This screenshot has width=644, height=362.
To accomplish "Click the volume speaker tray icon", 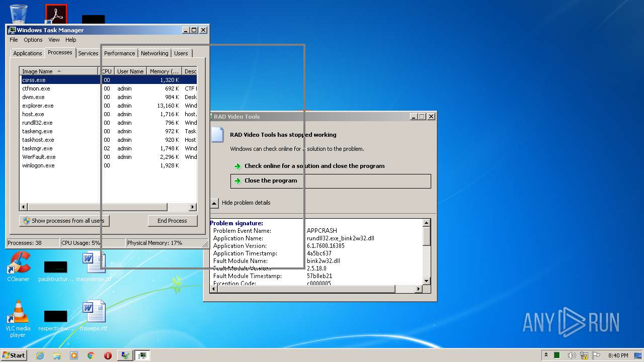I will click(x=572, y=355).
